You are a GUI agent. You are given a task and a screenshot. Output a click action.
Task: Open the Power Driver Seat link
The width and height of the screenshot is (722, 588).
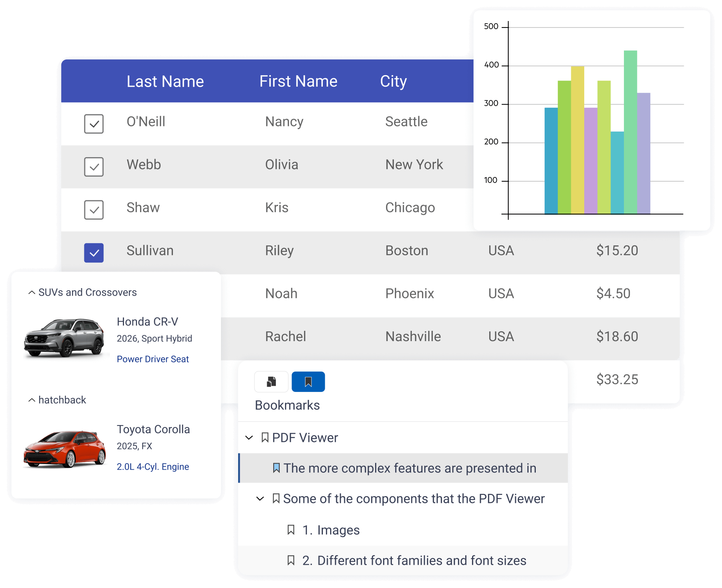153,359
